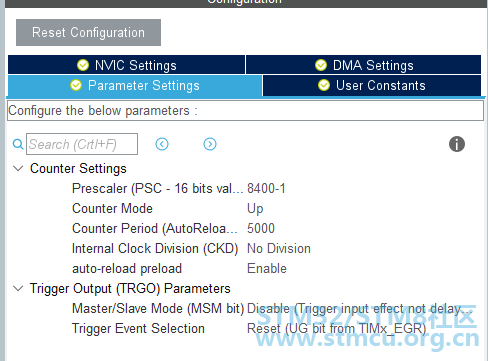Click the Reset Configuration button
Image resolution: width=488 pixels, height=361 pixels.
(88, 32)
